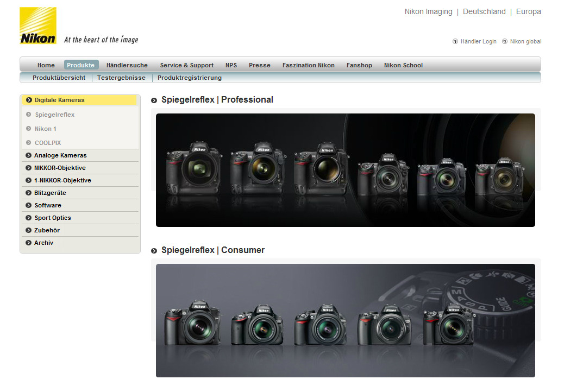Select Spiegelreflex in the sidebar
Screen dimensions: 583x392
(55, 115)
